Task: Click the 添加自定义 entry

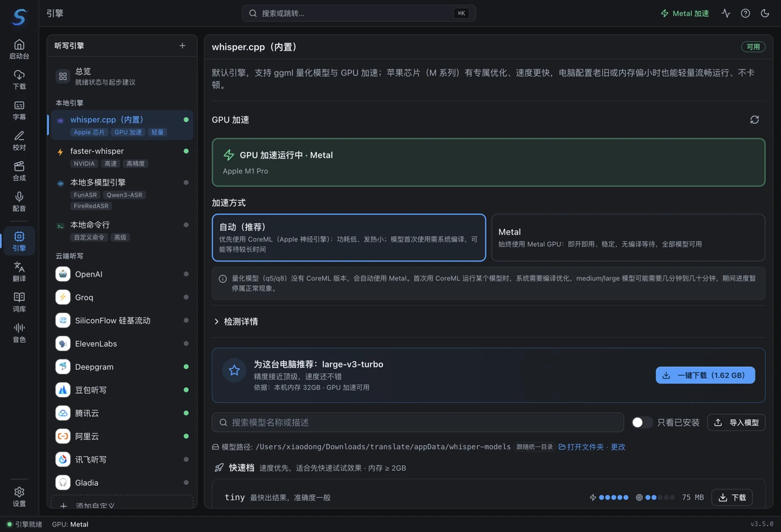Action: tap(123, 503)
